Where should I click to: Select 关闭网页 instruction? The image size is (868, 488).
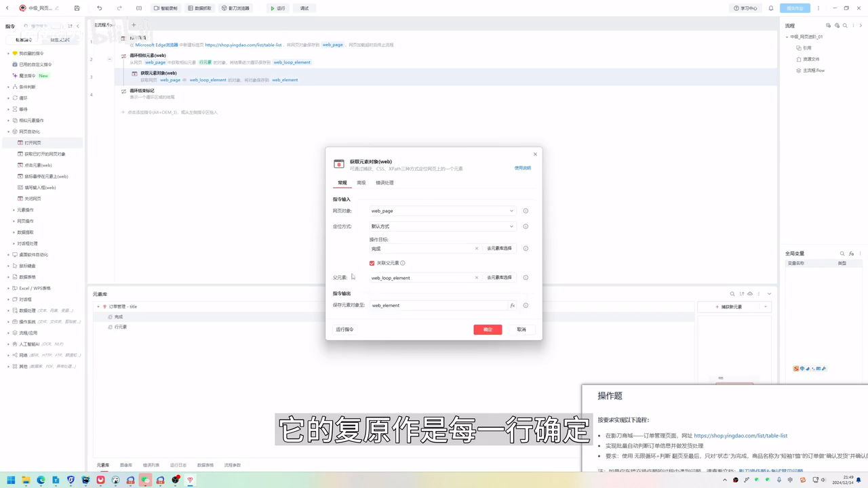tap(33, 199)
